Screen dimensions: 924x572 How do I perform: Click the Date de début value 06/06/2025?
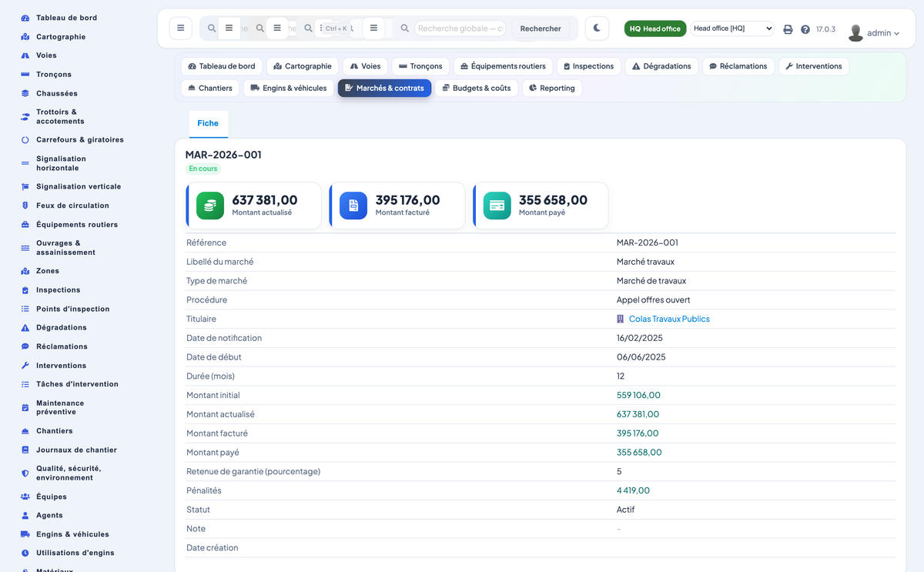pyautogui.click(x=641, y=357)
